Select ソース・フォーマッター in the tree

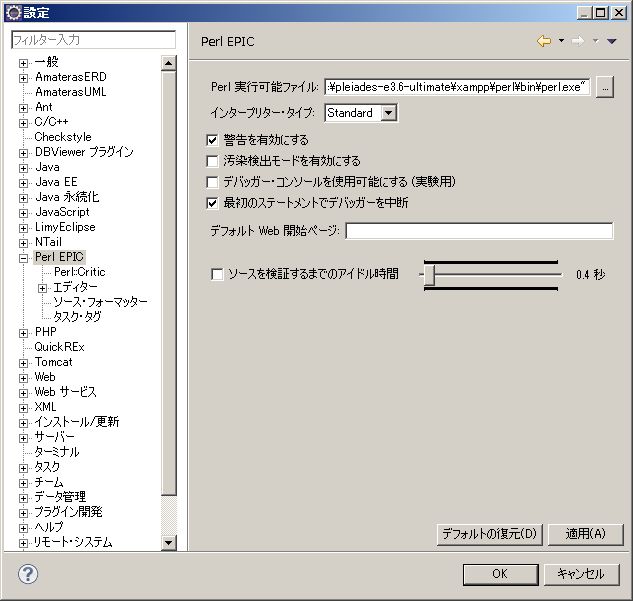pos(100,302)
